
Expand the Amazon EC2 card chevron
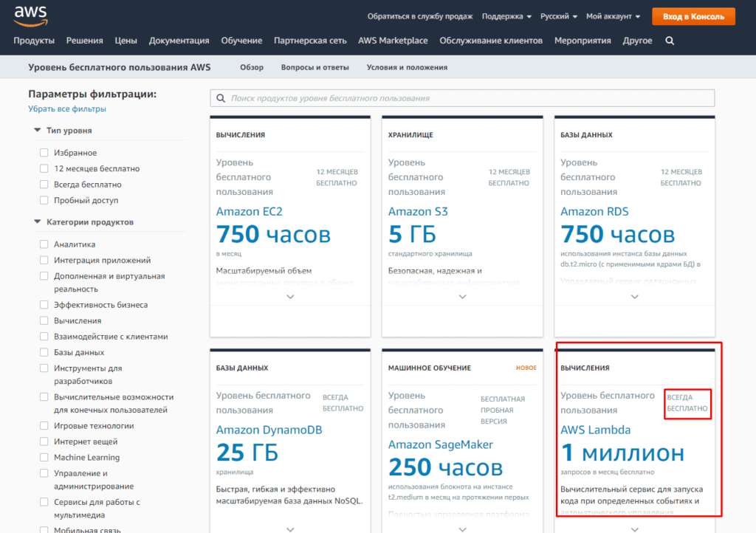coord(290,297)
